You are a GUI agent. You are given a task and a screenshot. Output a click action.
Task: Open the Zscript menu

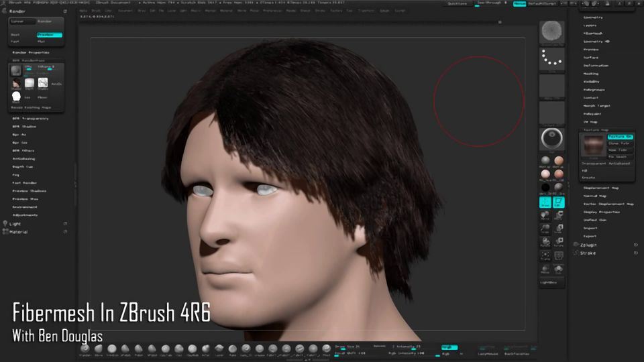(x=400, y=11)
